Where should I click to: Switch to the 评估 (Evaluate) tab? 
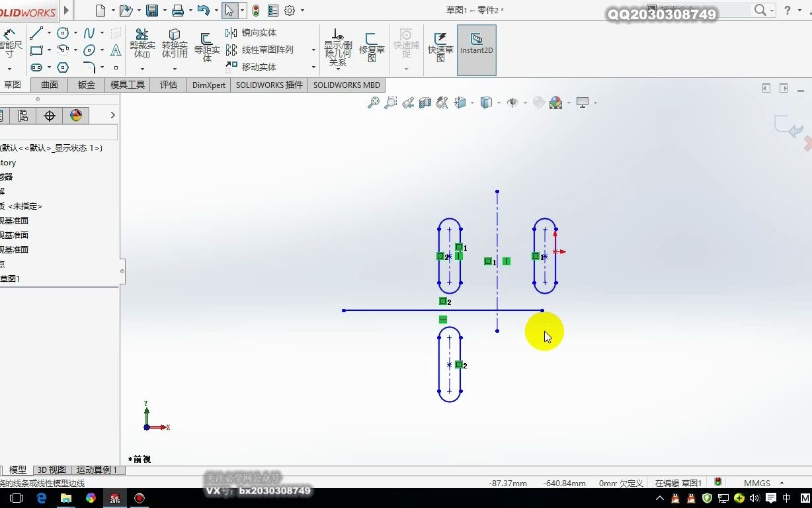tap(168, 85)
